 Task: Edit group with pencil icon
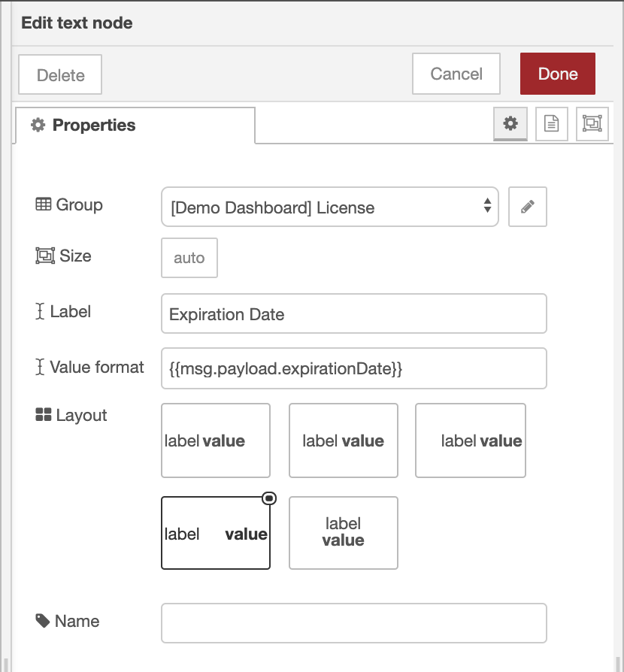[528, 207]
